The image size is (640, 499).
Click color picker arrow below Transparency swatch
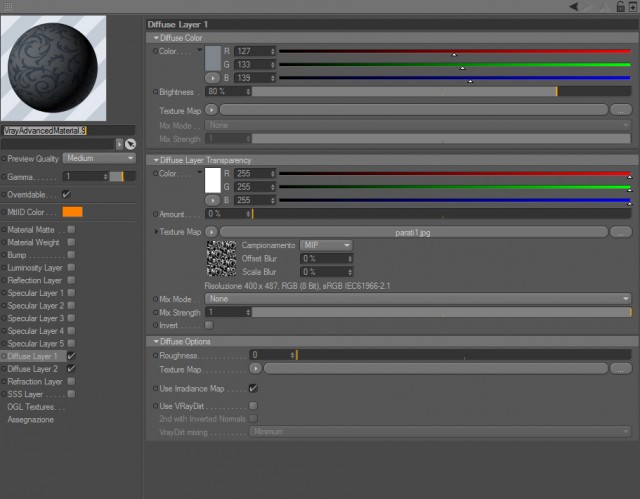[212, 200]
